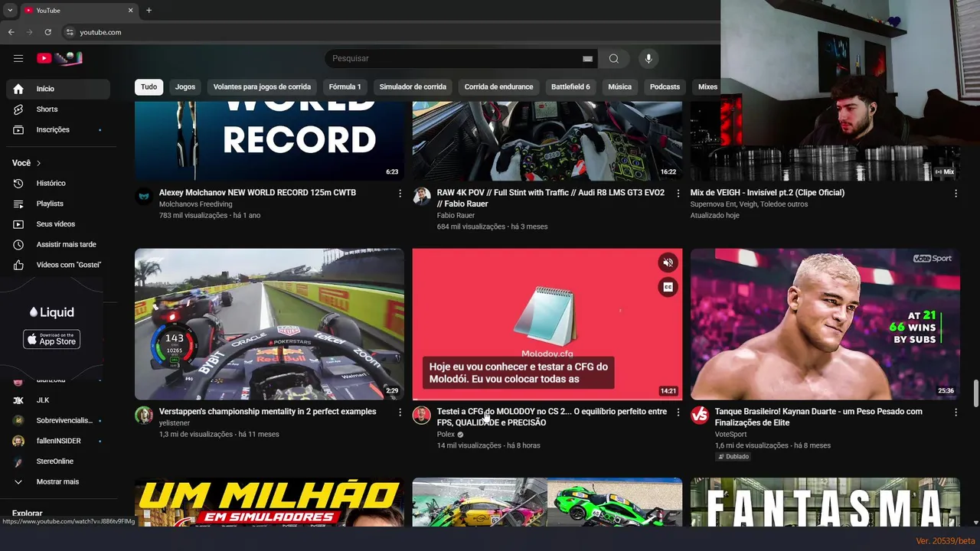Open Fabio Rauer channel avatar
The height and width of the screenshot is (551, 980).
422,197
